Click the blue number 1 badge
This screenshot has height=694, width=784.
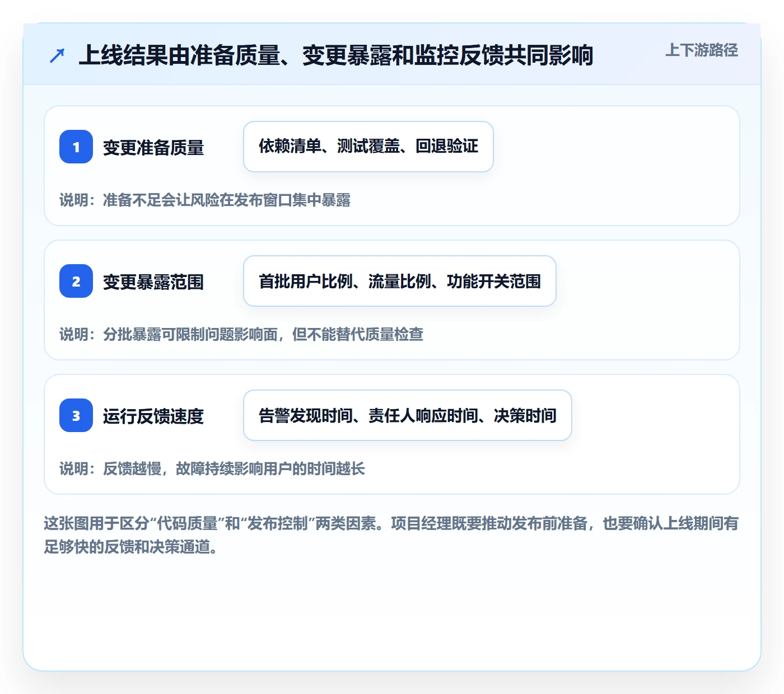76,147
